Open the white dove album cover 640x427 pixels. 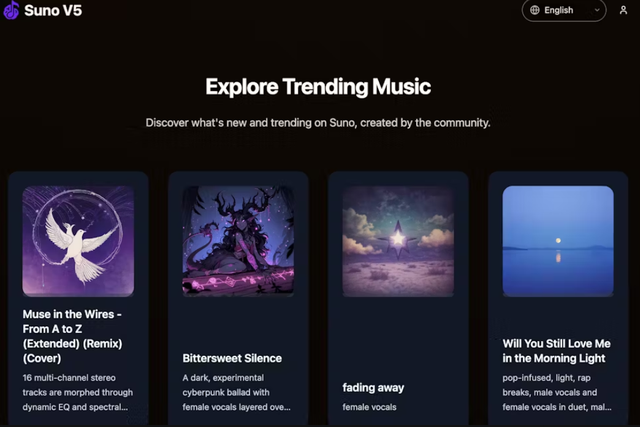click(x=78, y=241)
